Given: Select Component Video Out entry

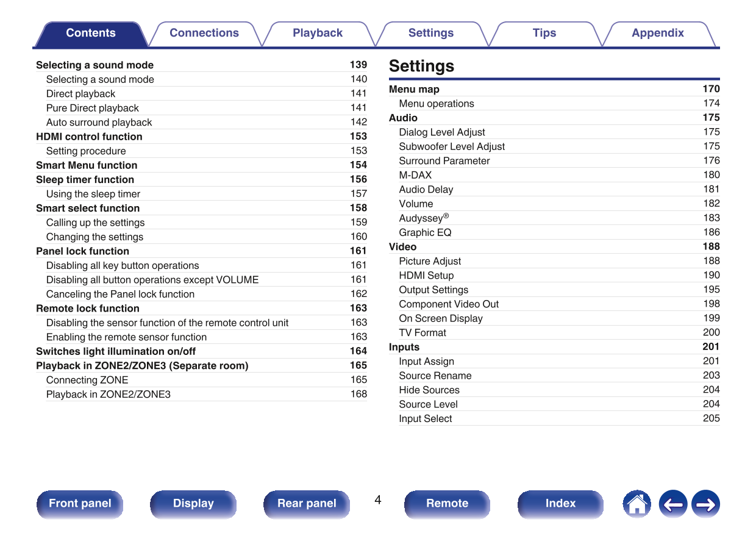Looking at the screenshot, I should (x=449, y=304).
